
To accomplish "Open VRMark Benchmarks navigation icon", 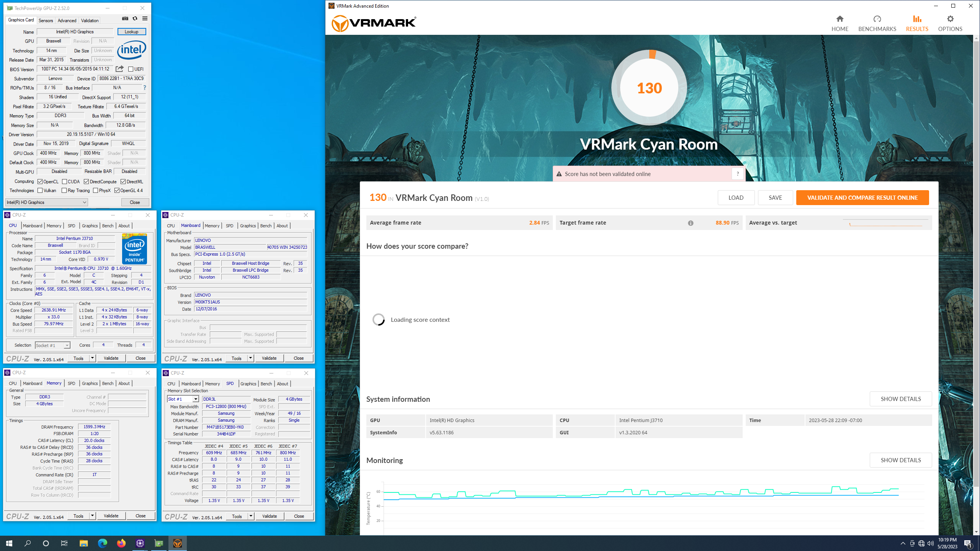I will pyautogui.click(x=877, y=19).
